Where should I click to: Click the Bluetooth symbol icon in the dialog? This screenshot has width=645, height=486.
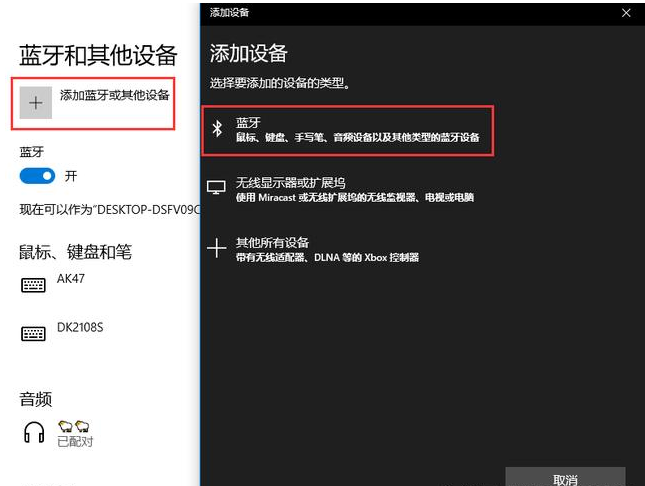(x=217, y=129)
